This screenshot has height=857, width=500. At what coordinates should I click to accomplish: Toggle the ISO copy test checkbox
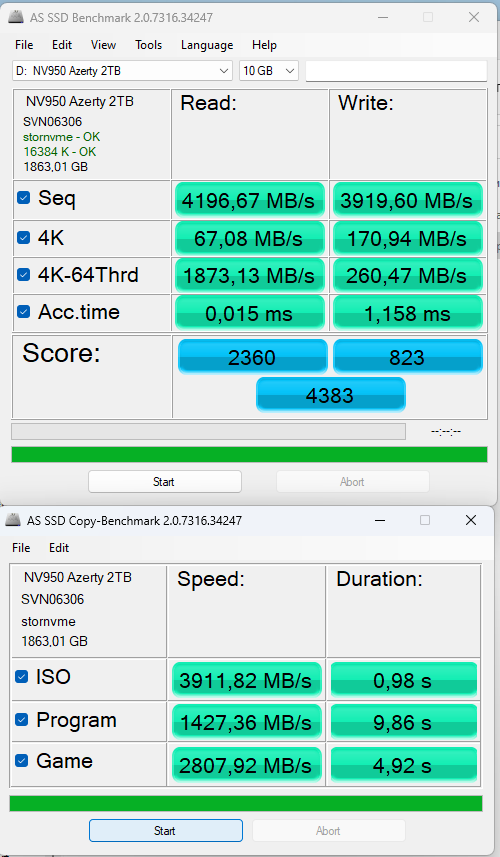tap(21, 677)
